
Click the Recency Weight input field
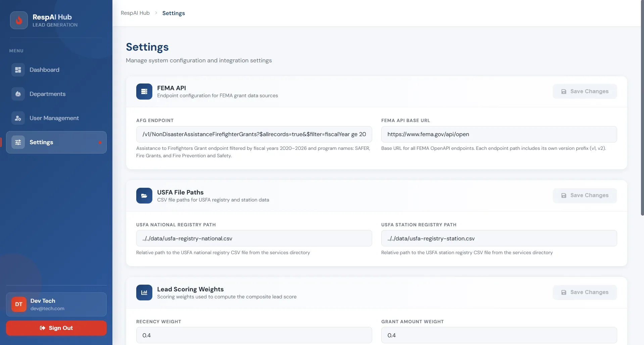(254, 335)
